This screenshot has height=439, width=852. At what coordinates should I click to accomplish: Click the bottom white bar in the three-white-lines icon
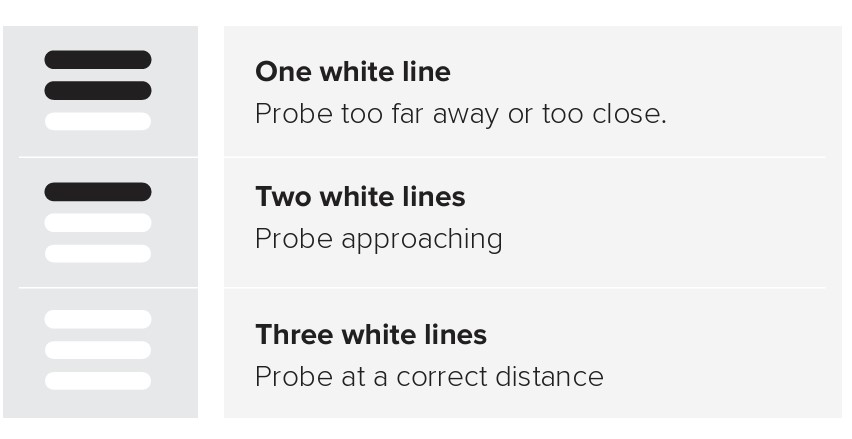click(98, 381)
